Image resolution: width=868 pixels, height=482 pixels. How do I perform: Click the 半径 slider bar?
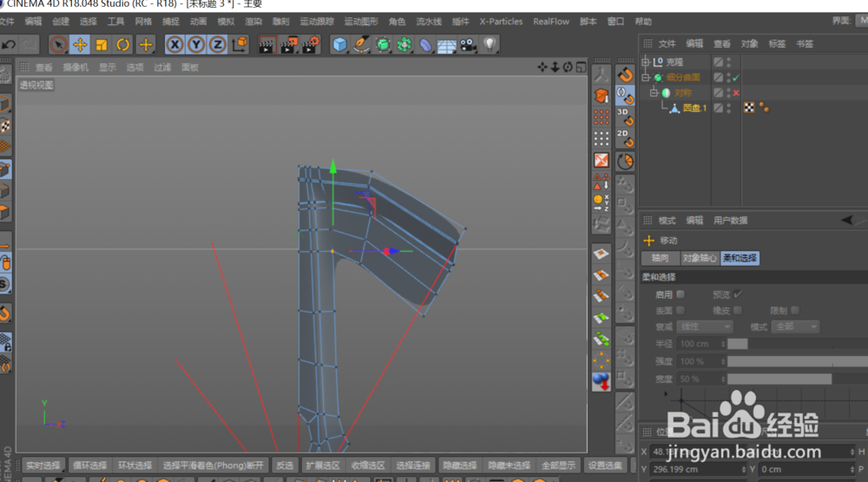click(798, 344)
